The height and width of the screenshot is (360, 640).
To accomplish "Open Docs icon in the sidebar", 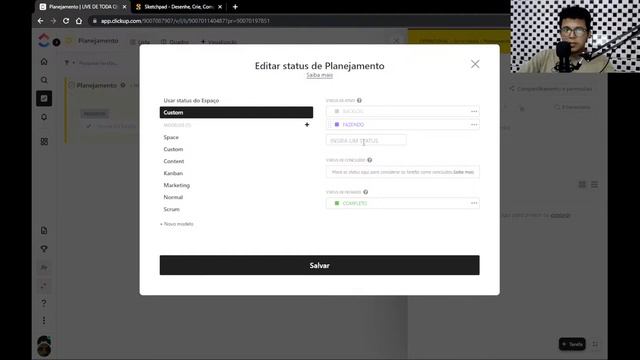I will coord(44,231).
